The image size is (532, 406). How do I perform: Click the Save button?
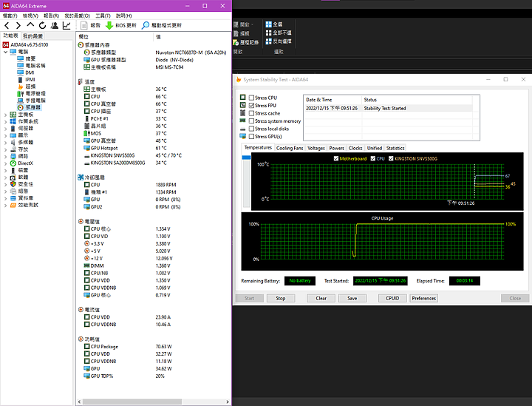352,298
